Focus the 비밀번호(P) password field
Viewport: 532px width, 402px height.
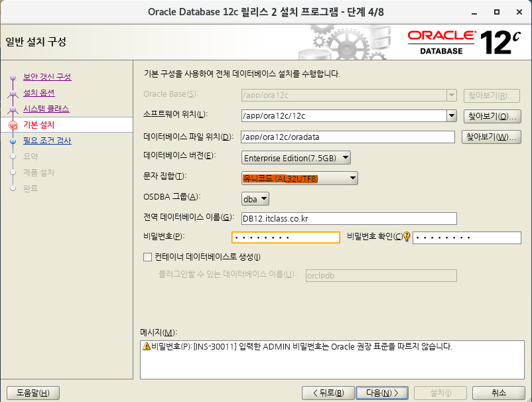pyautogui.click(x=286, y=237)
